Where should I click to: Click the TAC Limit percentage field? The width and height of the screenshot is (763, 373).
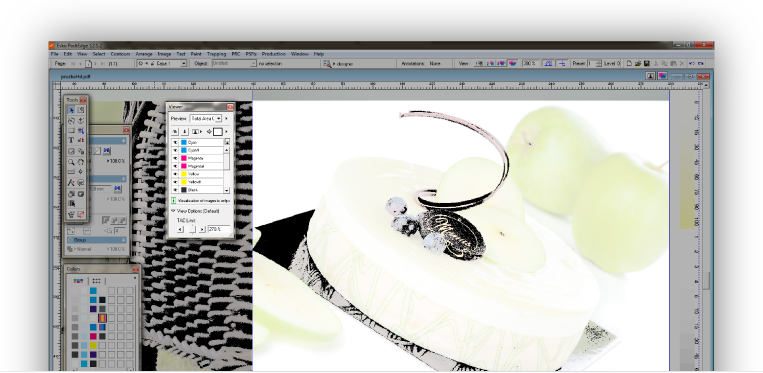click(218, 229)
